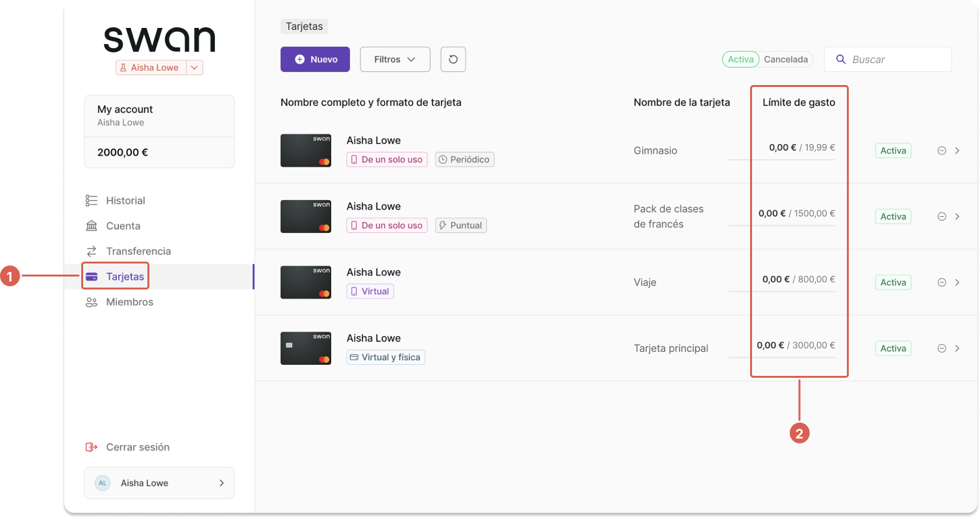This screenshot has width=980, height=518.
Task: Go to Miembros in the sidebar
Action: point(159,302)
